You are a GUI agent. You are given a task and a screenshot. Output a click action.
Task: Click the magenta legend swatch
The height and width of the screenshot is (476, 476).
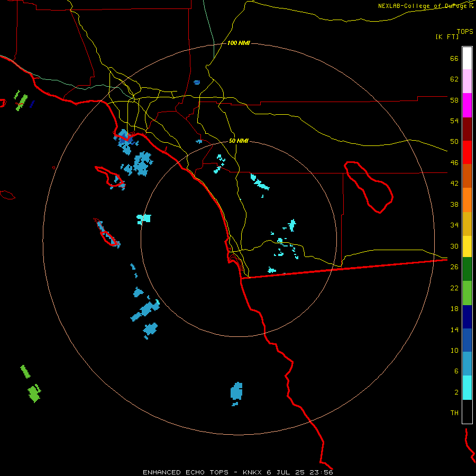[467, 105]
